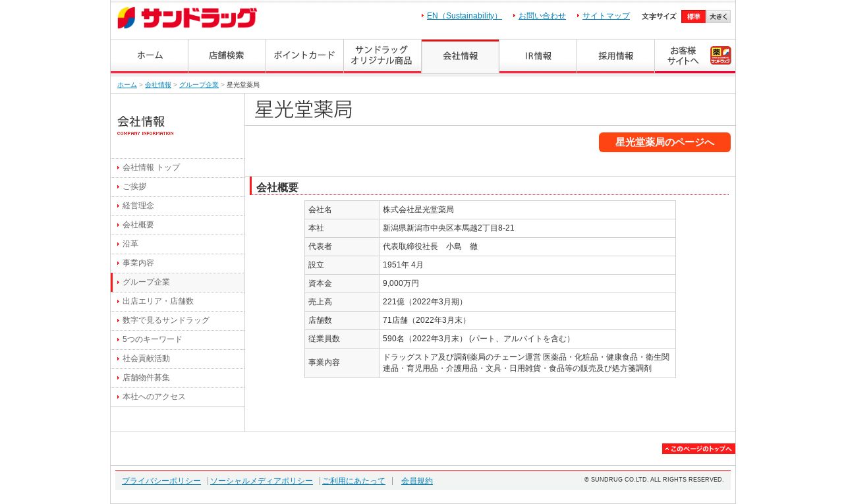
Task: Open the お問い合わせ contact link
Action: pyautogui.click(x=542, y=16)
